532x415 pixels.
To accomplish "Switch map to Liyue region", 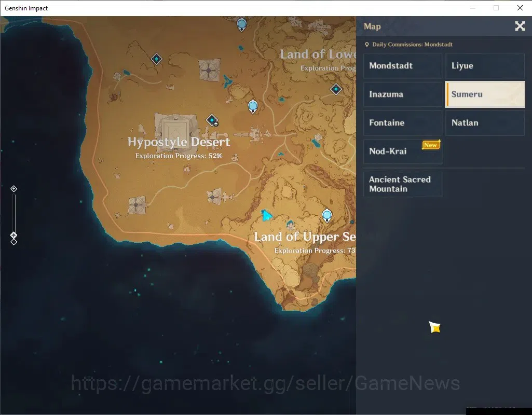I will click(485, 66).
